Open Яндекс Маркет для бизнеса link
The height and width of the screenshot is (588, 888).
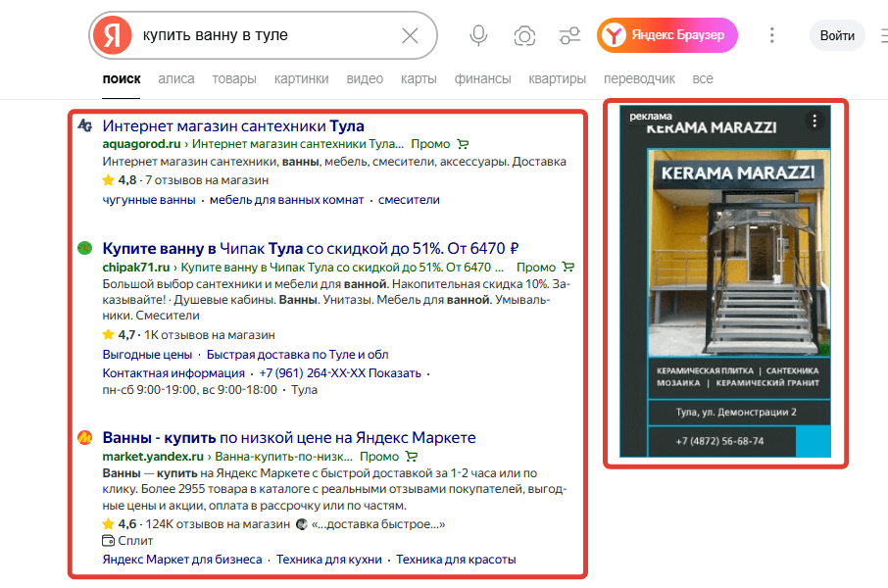coord(182,560)
